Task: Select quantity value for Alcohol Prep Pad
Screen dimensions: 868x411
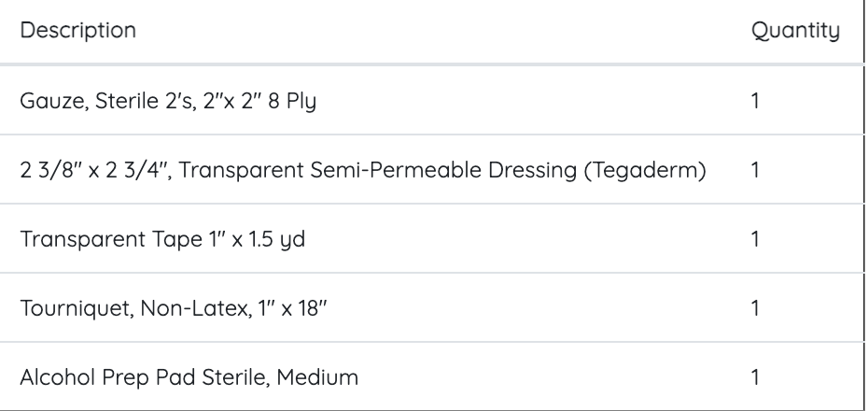Action: coord(755,377)
